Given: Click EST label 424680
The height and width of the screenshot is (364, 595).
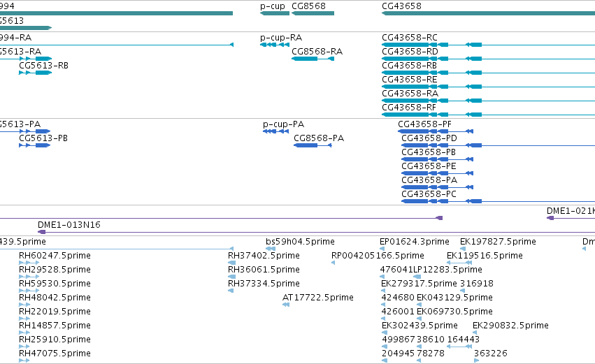Looking at the screenshot, I should coord(398,298).
